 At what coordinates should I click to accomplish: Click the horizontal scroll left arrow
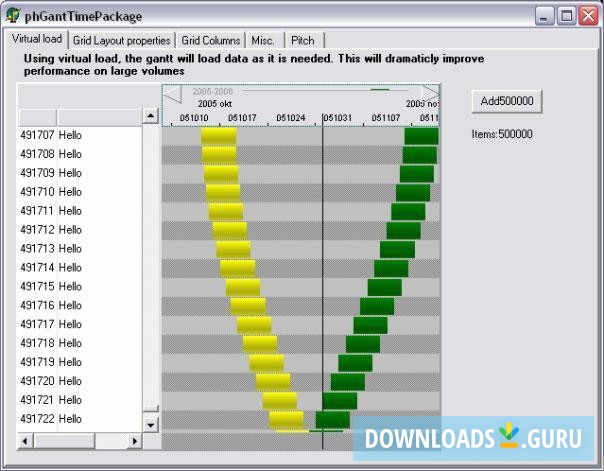tap(25, 441)
